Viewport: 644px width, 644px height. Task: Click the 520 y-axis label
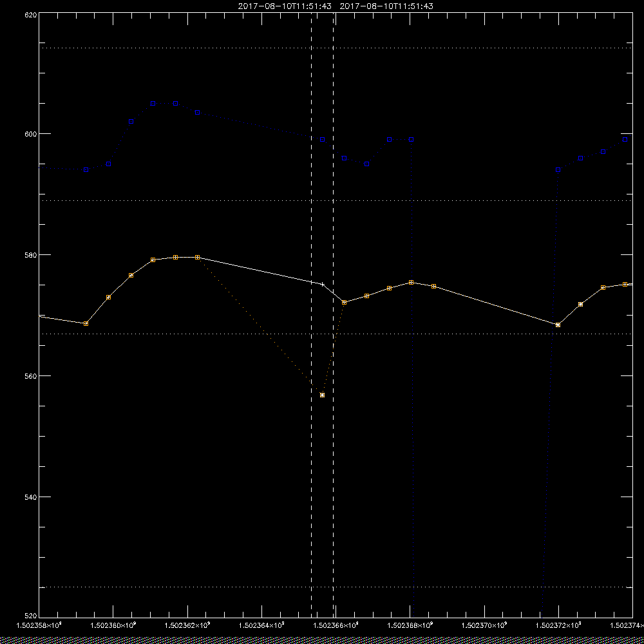click(31, 616)
